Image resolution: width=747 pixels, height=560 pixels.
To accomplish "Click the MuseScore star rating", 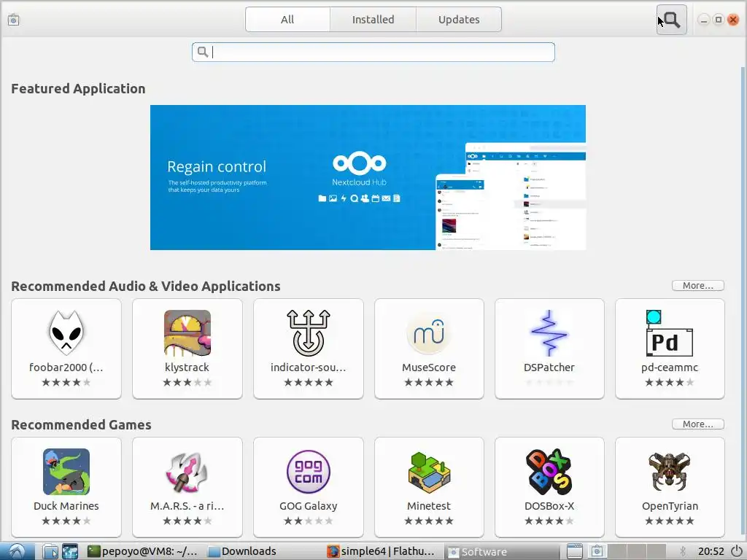I will (x=429, y=382).
